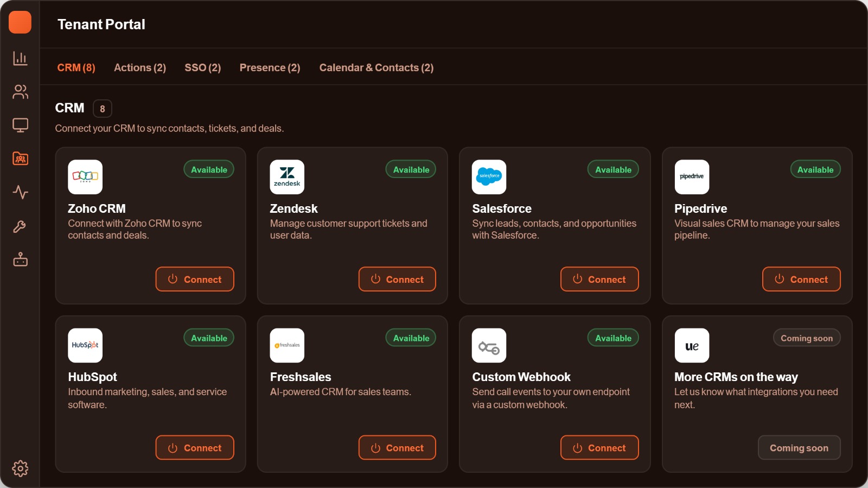Switch to the Actions (2) tab
Image resolution: width=868 pixels, height=488 pixels.
(140, 68)
